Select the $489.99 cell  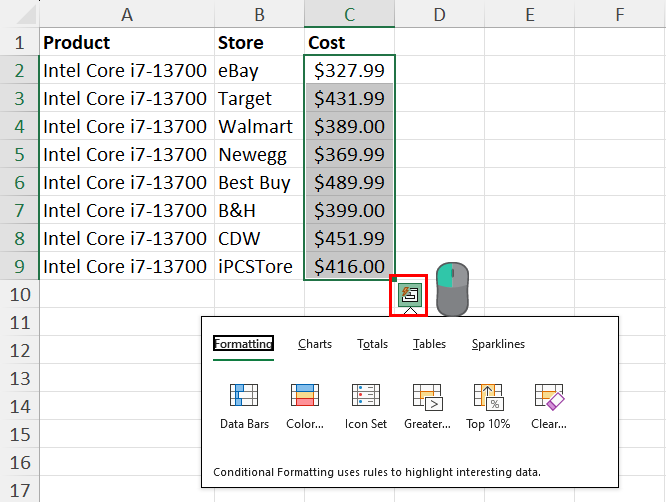350,183
